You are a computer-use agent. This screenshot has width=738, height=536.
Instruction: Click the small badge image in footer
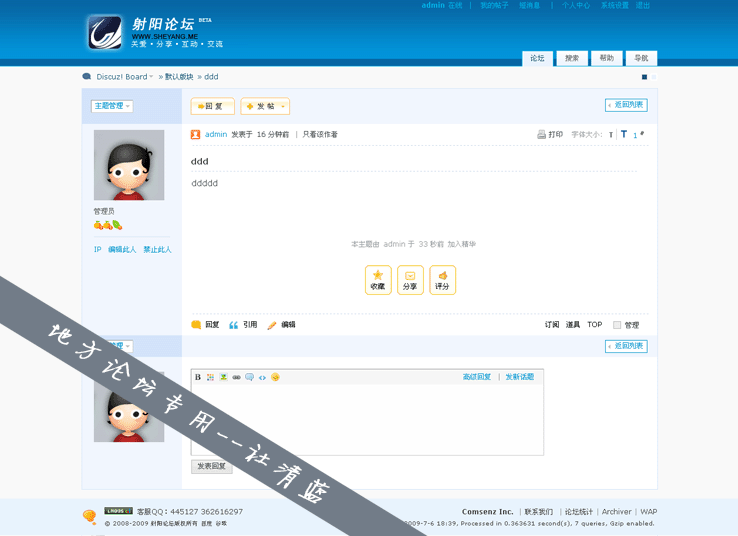119,511
